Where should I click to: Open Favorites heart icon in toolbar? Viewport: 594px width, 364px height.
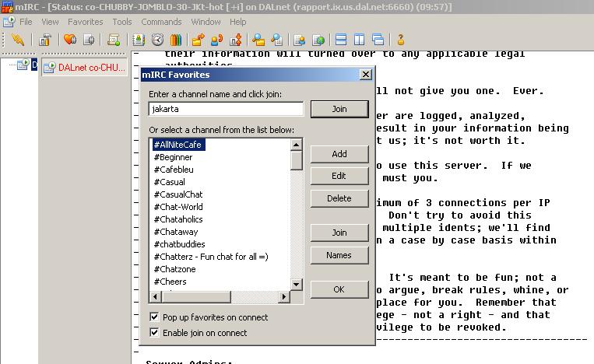(70, 40)
